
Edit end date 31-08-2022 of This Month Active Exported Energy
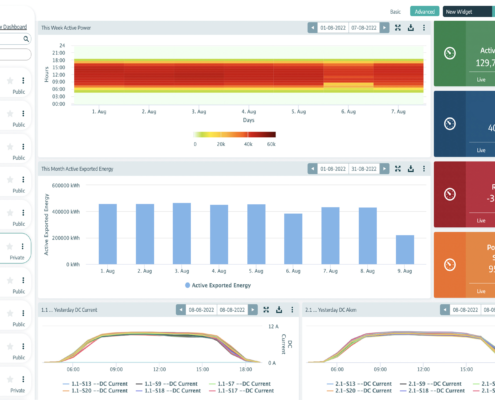point(364,169)
